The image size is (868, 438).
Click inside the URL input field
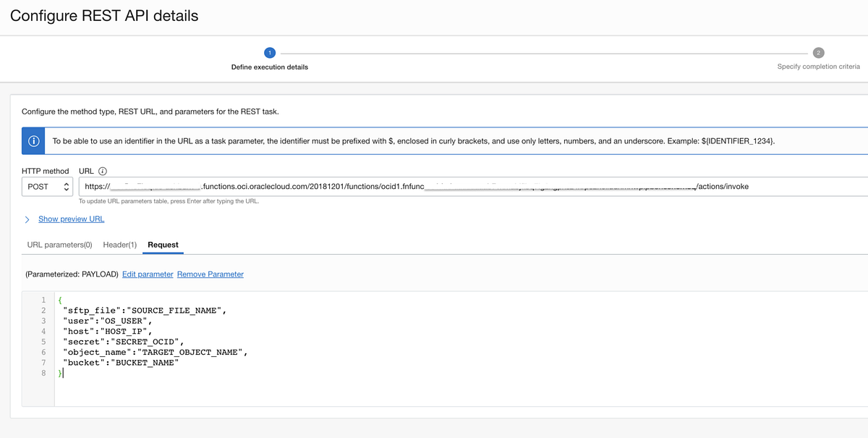click(x=434, y=186)
